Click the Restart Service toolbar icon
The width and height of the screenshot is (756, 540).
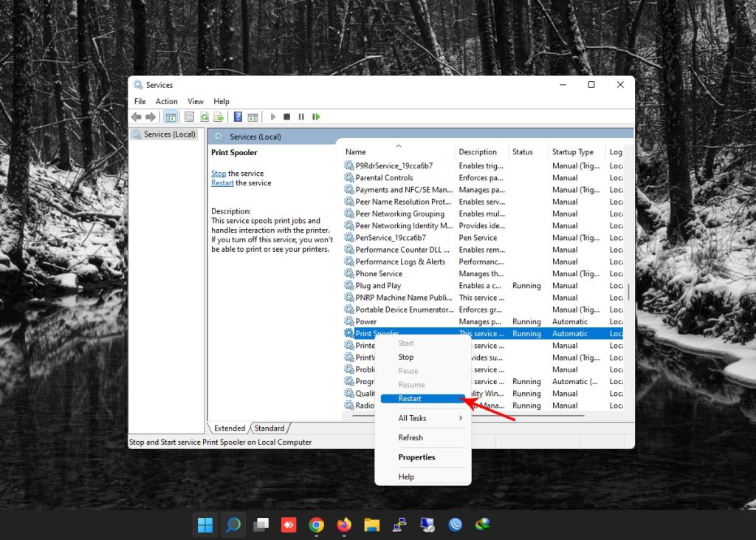[x=316, y=117]
